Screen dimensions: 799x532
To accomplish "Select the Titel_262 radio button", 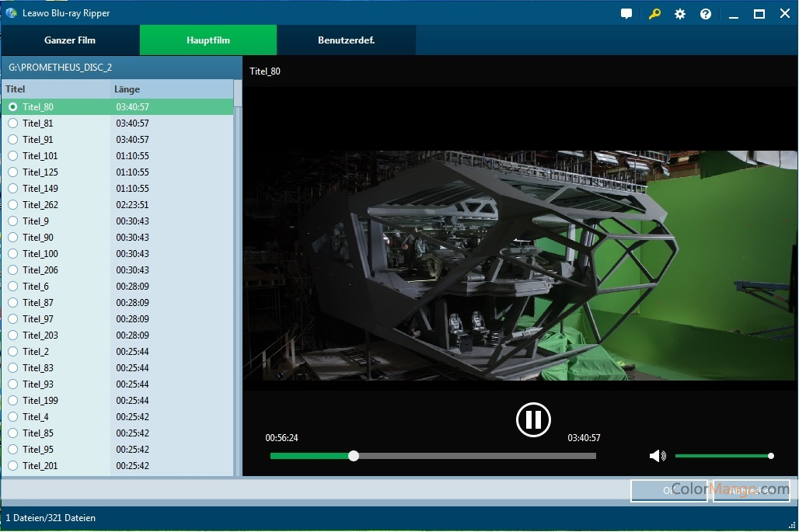I will coord(12,205).
